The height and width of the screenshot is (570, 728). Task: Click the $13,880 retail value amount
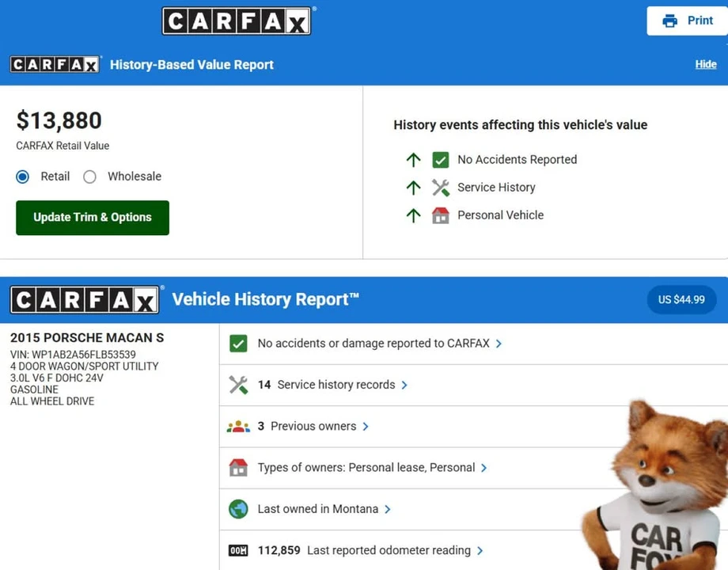click(x=59, y=121)
